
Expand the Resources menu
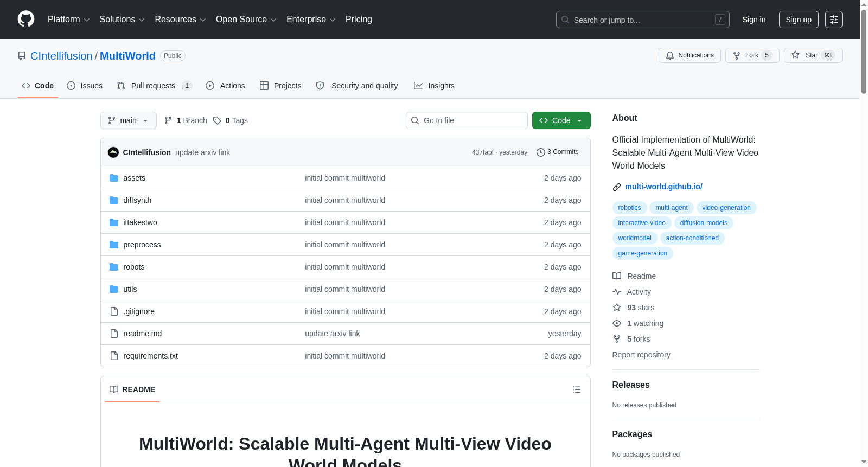(x=180, y=20)
